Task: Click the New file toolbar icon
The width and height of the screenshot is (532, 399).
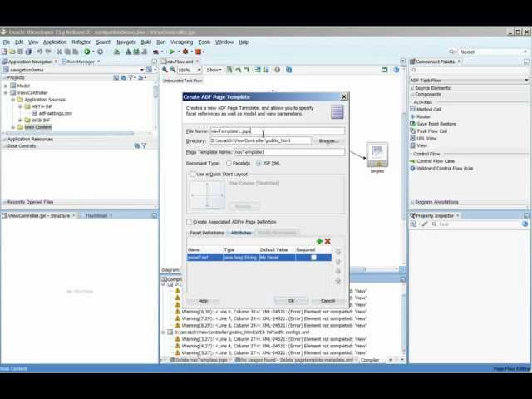Action: [4, 52]
